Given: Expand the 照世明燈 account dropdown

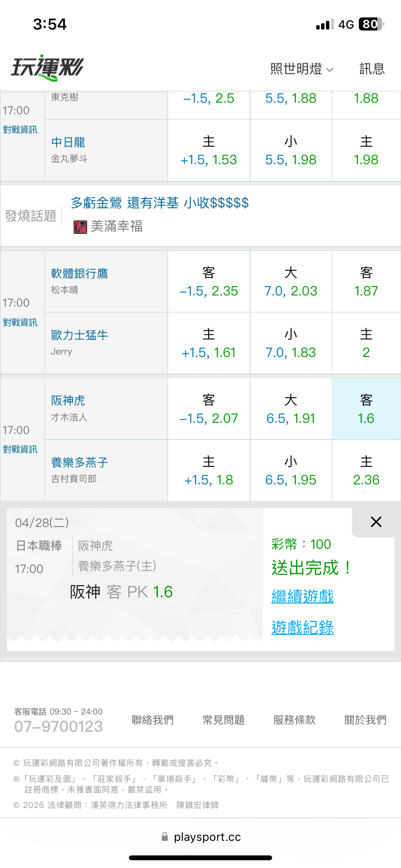Looking at the screenshot, I should 301,69.
